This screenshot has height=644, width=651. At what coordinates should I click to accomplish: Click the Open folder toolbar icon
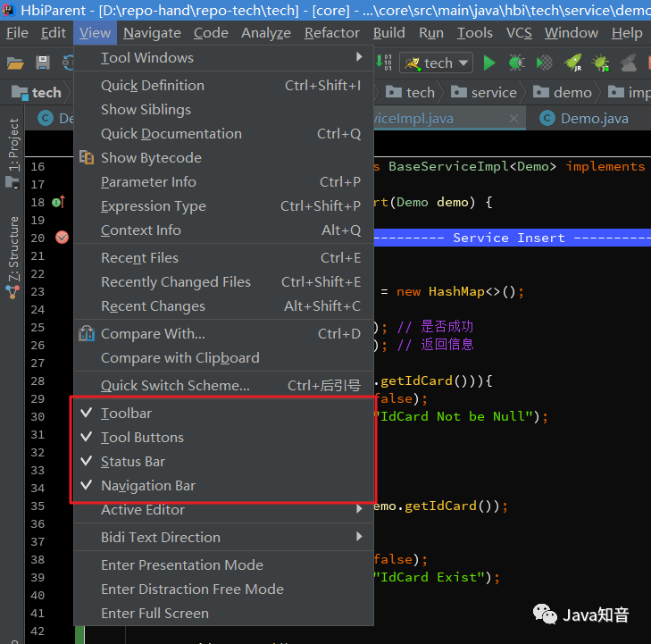[x=15, y=63]
